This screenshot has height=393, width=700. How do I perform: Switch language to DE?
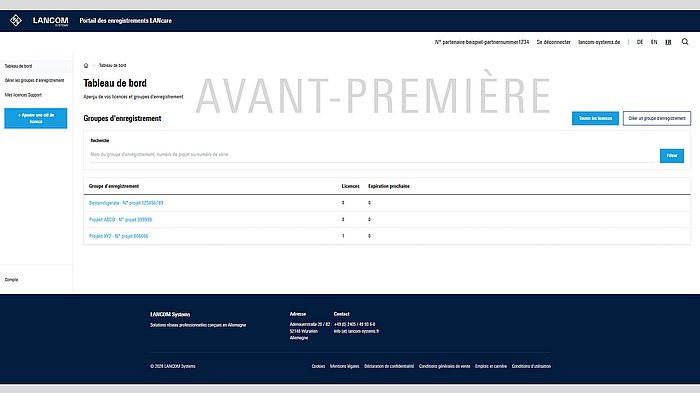(640, 42)
